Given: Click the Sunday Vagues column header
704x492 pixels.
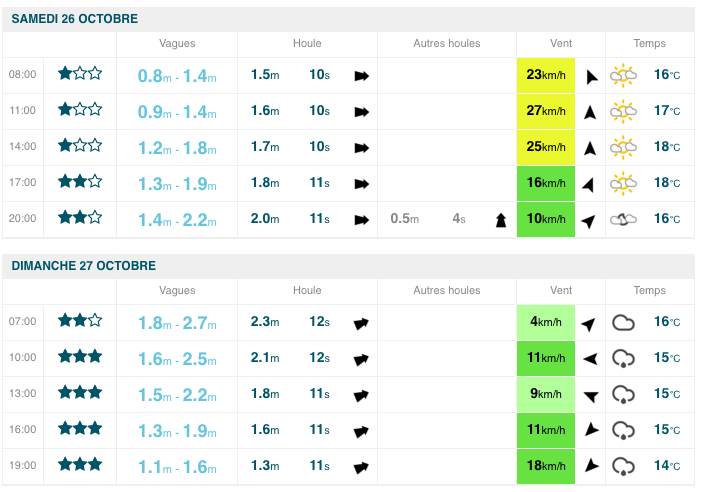Looking at the screenshot, I should tap(177, 291).
